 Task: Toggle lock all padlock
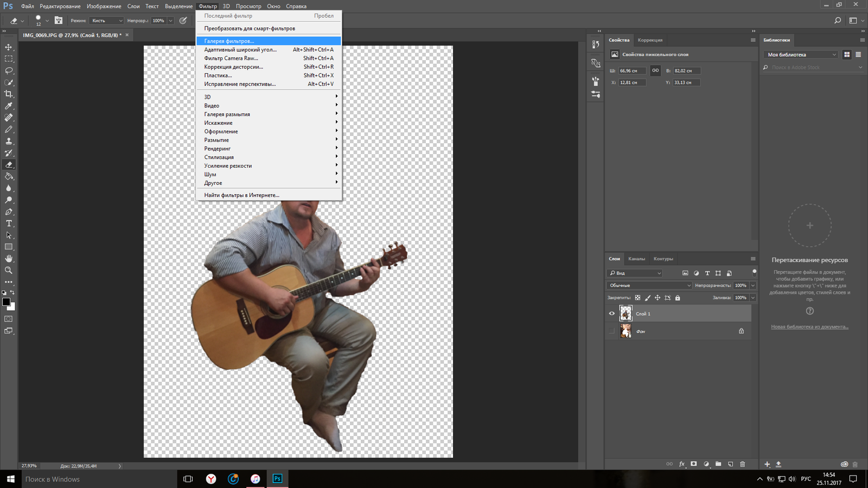678,298
